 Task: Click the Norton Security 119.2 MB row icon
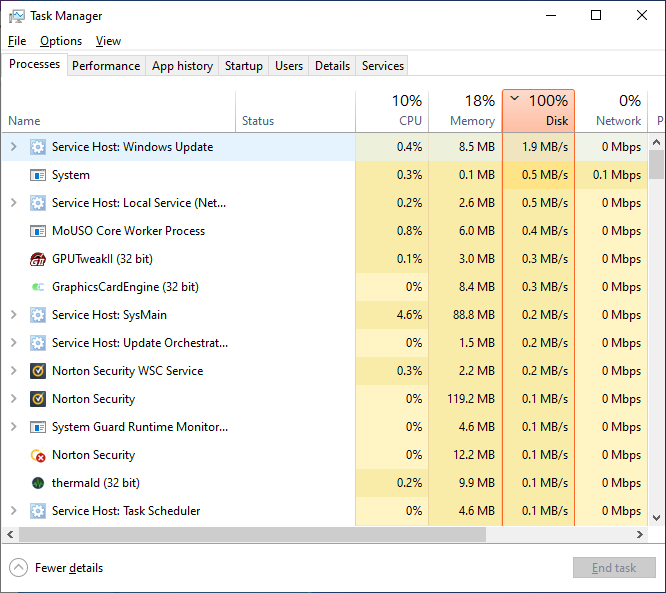(x=38, y=399)
